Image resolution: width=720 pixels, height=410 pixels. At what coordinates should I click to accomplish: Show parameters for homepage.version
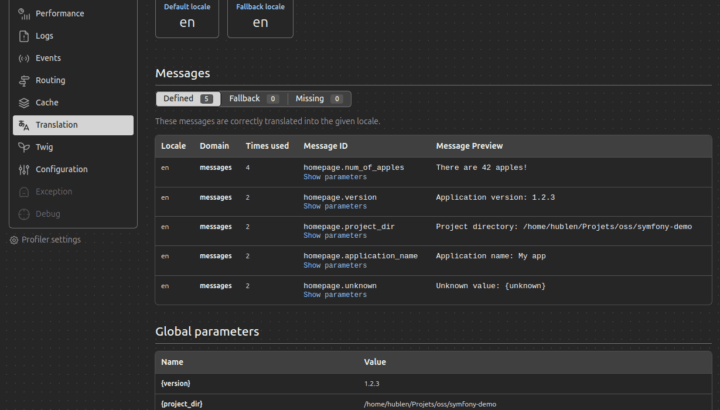click(x=335, y=206)
